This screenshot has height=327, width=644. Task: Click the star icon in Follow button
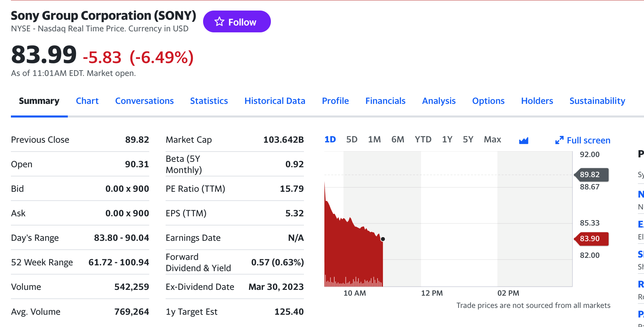click(219, 22)
